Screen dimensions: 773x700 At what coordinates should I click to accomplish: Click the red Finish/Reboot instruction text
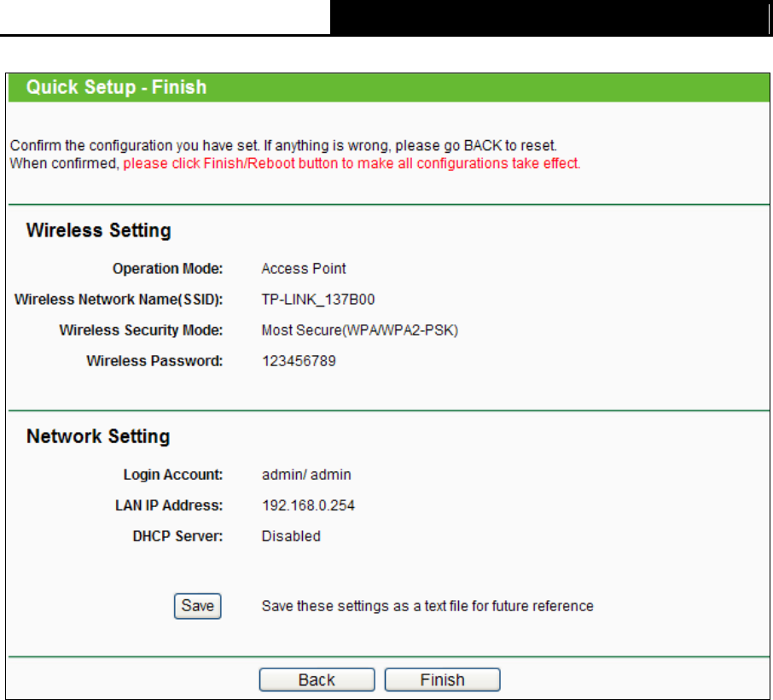pos(352,163)
